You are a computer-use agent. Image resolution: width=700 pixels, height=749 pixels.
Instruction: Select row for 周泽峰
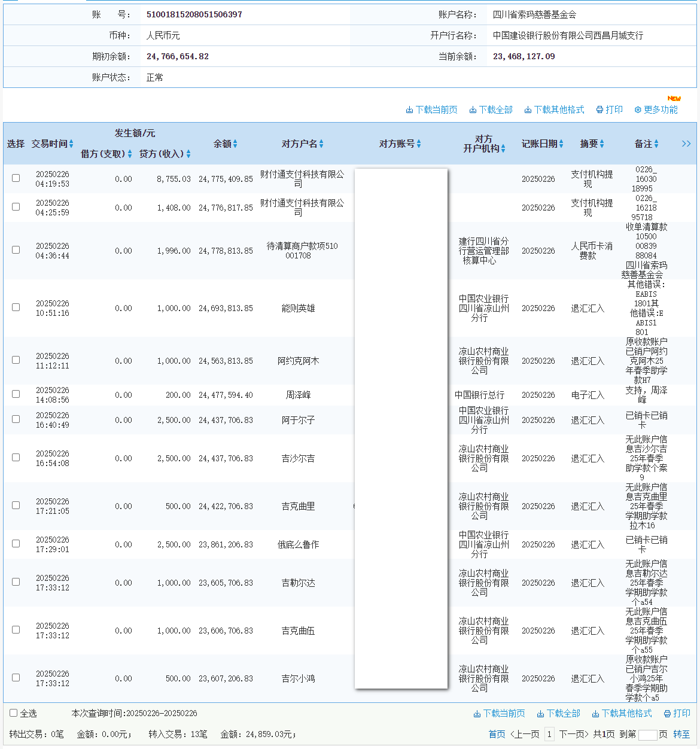(x=16, y=394)
